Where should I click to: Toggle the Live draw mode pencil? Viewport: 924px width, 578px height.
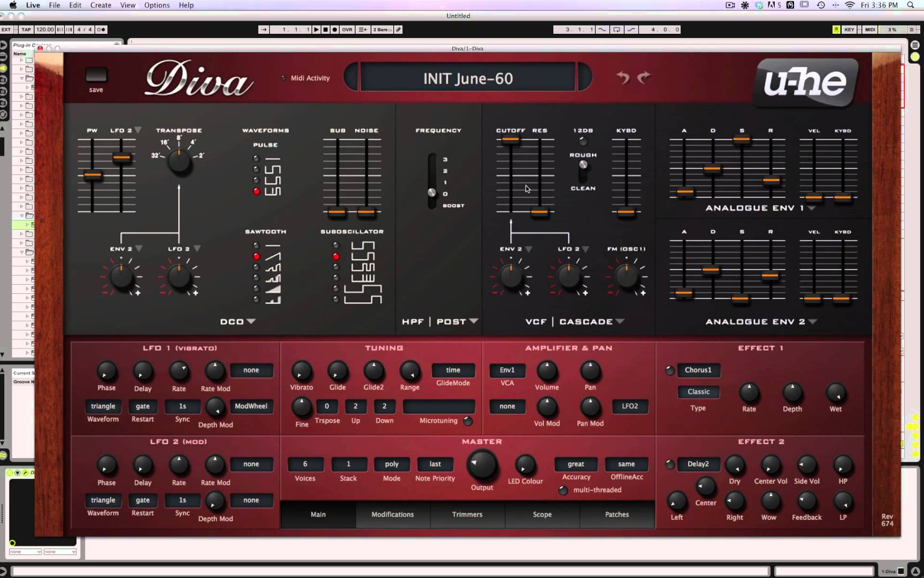pyautogui.click(x=398, y=29)
